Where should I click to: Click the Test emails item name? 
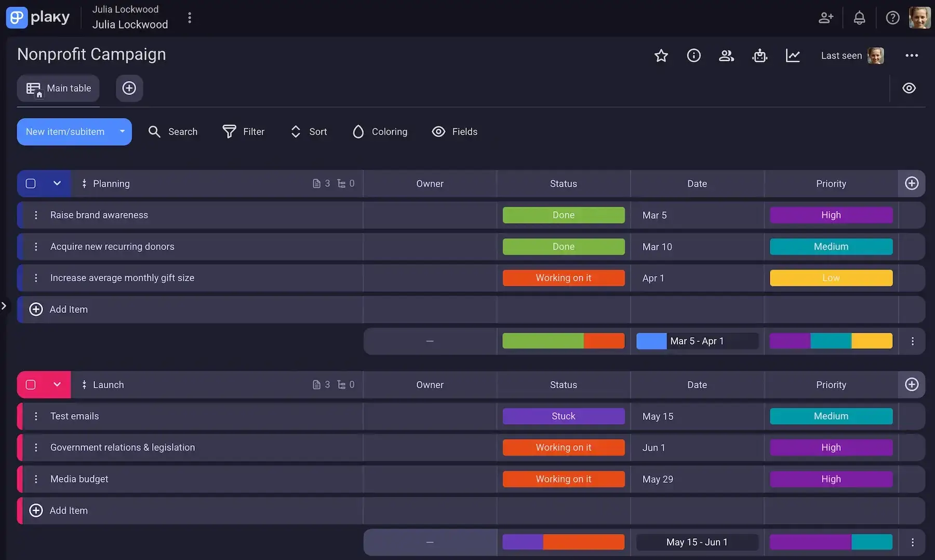74,416
